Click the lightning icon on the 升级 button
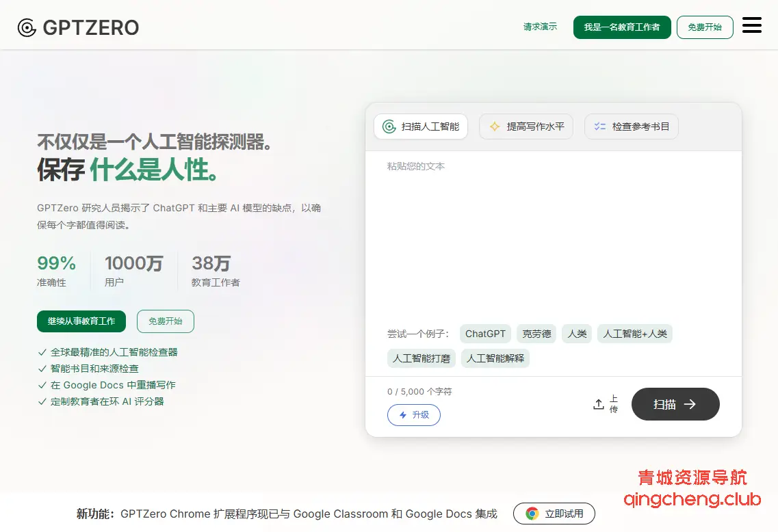The image size is (778, 532). click(402, 415)
